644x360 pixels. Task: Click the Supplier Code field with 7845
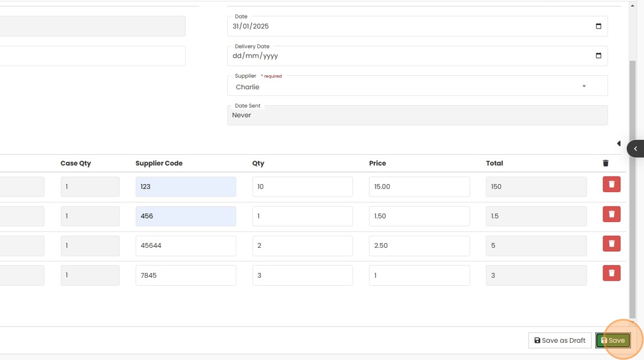click(x=186, y=275)
